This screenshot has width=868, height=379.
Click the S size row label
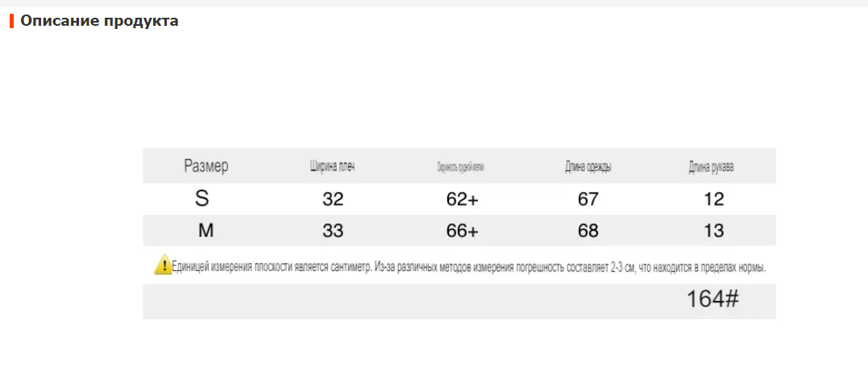(202, 199)
